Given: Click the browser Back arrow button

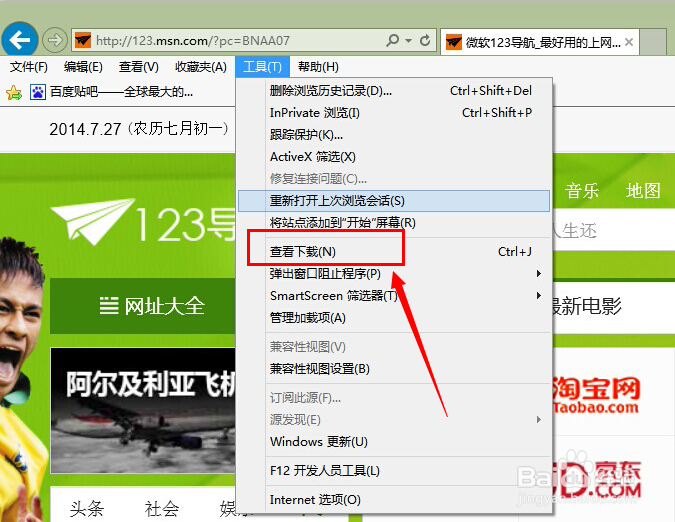Looking at the screenshot, I should click(x=20, y=40).
